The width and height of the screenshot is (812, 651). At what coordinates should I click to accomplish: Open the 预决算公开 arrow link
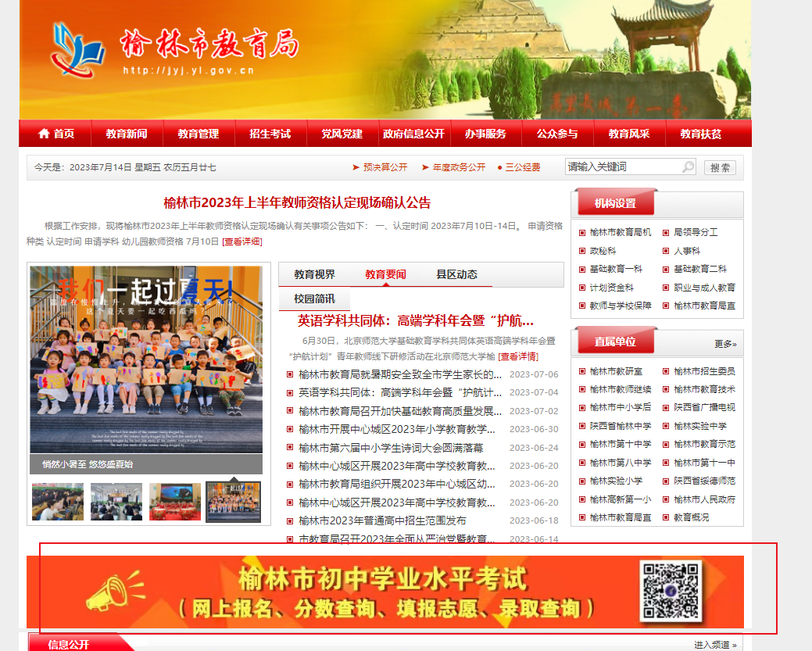coord(380,167)
